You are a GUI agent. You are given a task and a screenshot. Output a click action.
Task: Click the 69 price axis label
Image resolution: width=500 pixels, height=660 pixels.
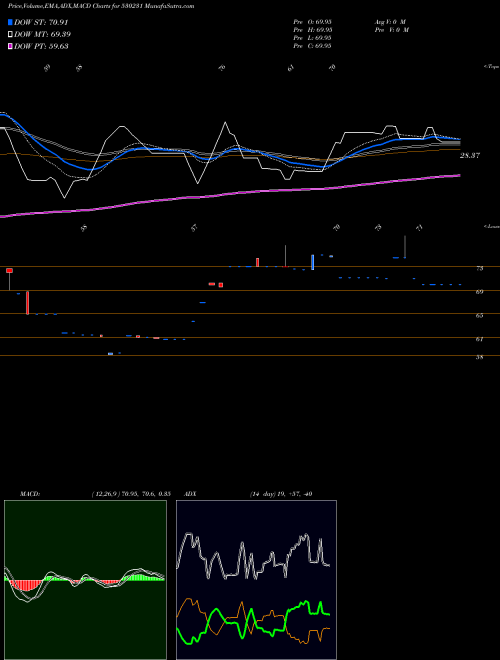[x=479, y=292]
